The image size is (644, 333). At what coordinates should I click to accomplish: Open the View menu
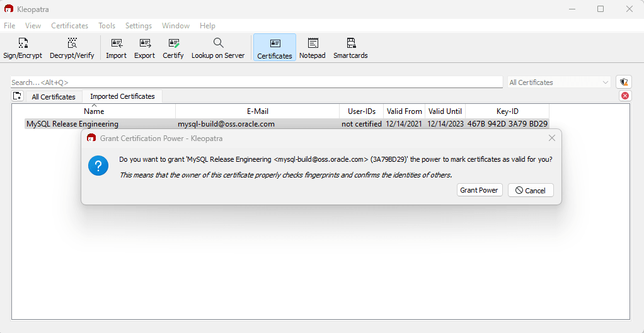[x=33, y=25]
